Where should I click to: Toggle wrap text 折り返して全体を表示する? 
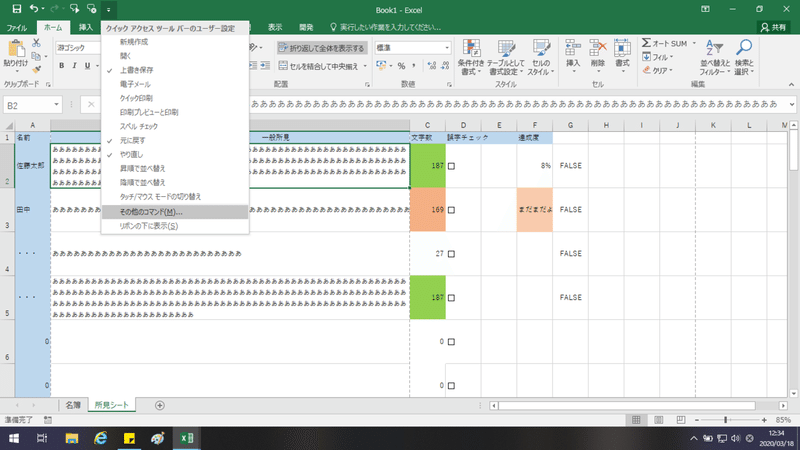322,48
